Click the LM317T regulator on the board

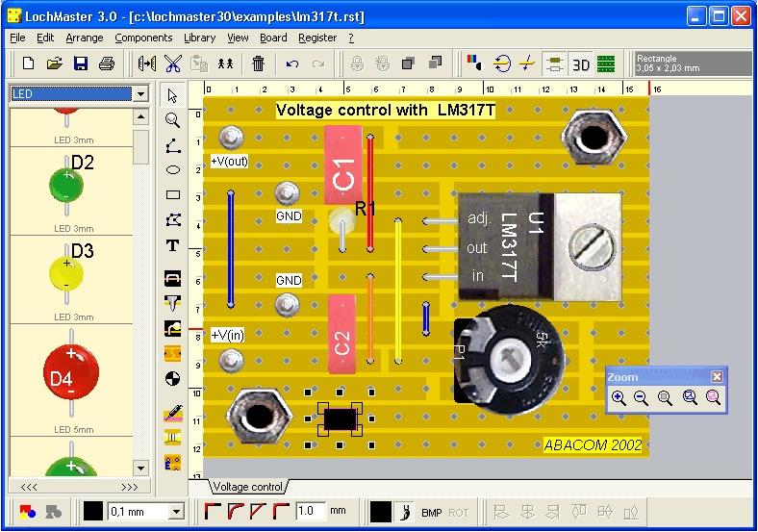[x=539, y=246]
